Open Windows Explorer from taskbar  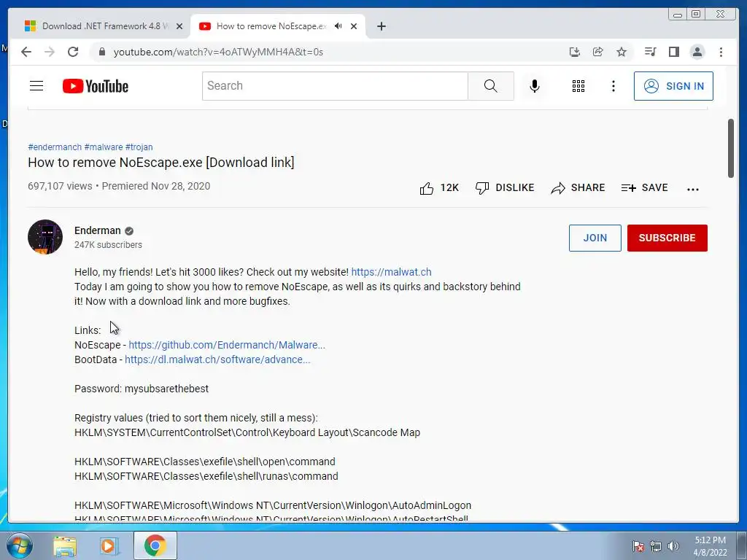pyautogui.click(x=64, y=545)
